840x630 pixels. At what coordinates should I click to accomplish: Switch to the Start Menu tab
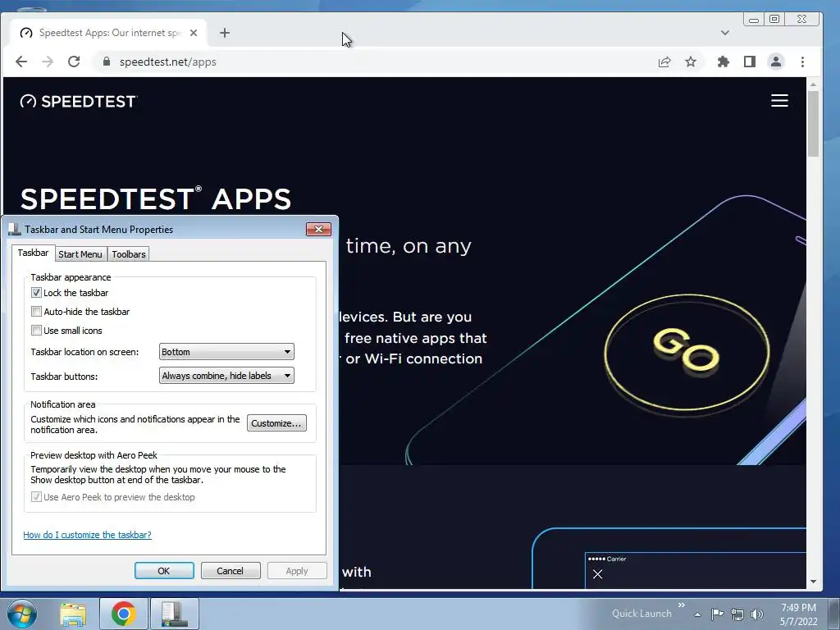pyautogui.click(x=80, y=254)
